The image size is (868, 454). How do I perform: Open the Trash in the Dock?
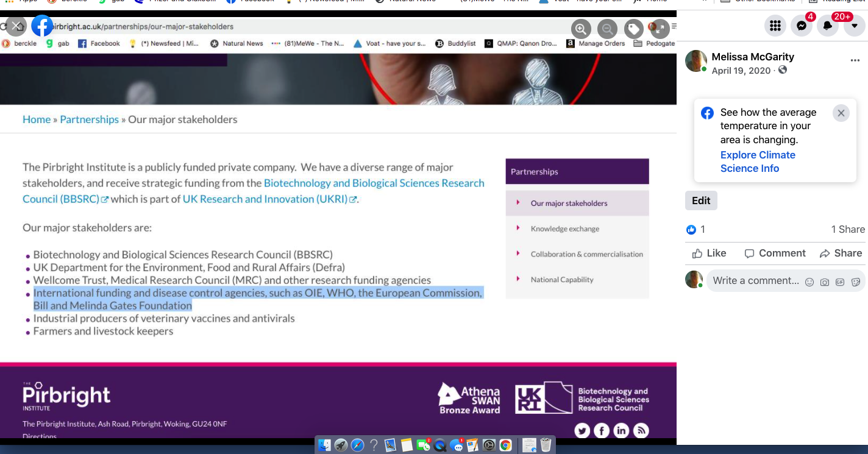click(546, 445)
